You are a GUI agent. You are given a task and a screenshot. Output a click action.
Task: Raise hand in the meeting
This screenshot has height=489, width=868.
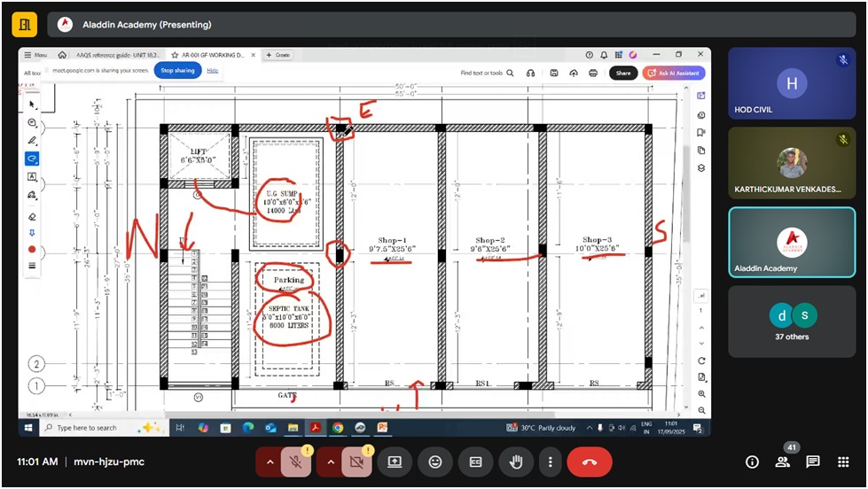[515, 462]
